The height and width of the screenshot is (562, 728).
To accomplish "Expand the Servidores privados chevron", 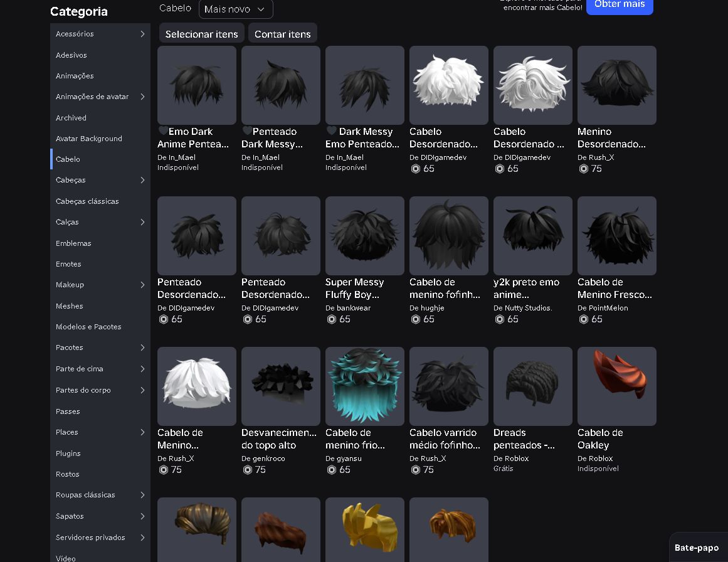I will click(142, 538).
